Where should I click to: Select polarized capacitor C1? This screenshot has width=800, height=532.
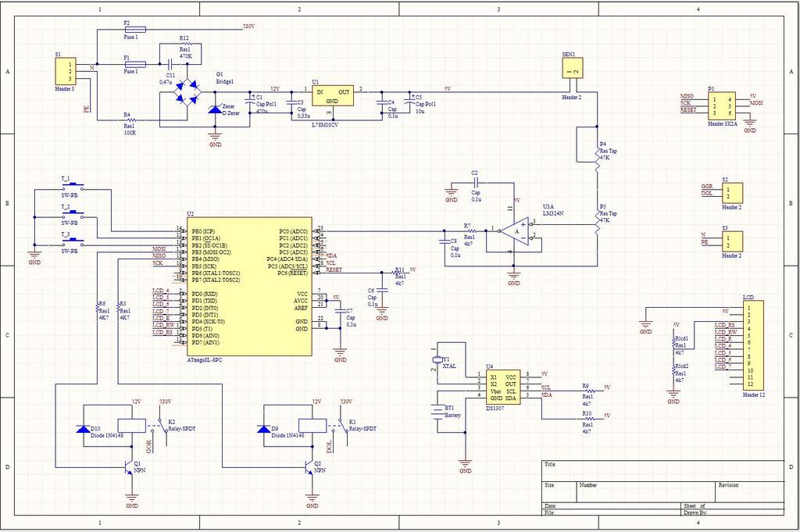[250, 99]
